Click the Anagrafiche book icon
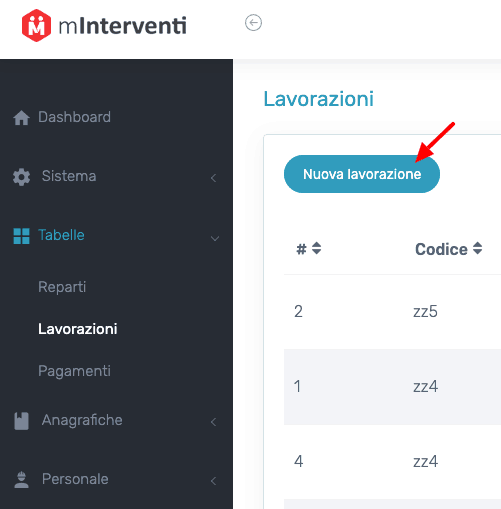501x509 pixels. coord(21,421)
